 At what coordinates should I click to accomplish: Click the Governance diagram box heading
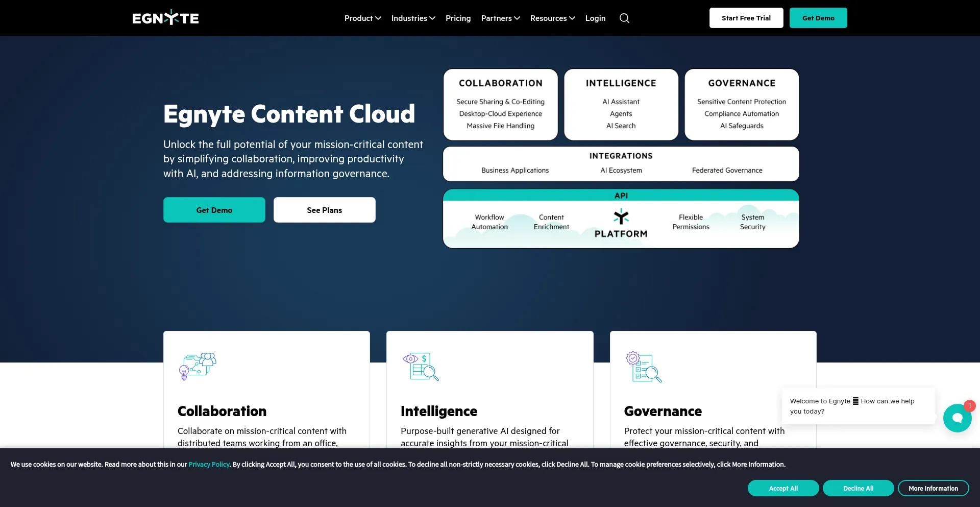coord(742,83)
